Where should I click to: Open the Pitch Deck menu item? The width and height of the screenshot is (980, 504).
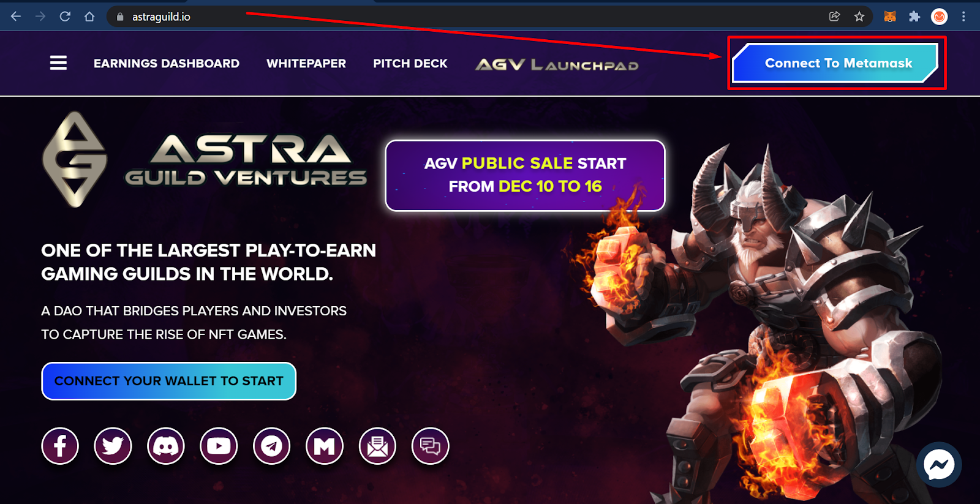click(410, 64)
